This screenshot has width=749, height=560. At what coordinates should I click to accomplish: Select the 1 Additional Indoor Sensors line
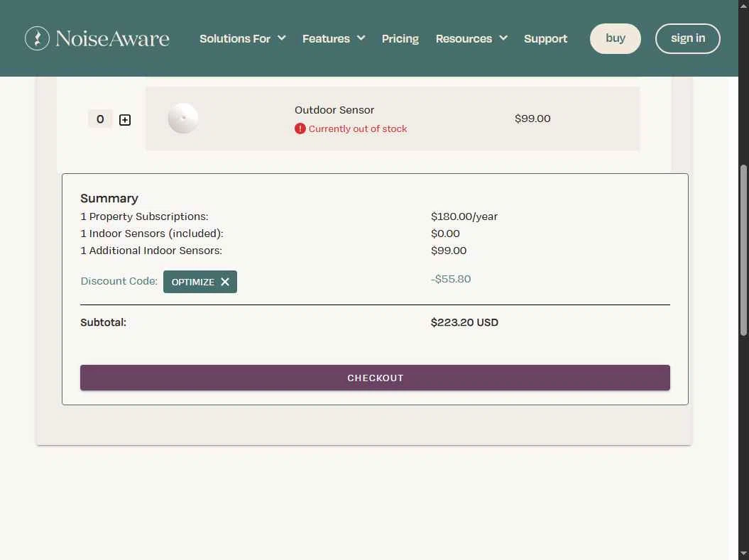(151, 251)
